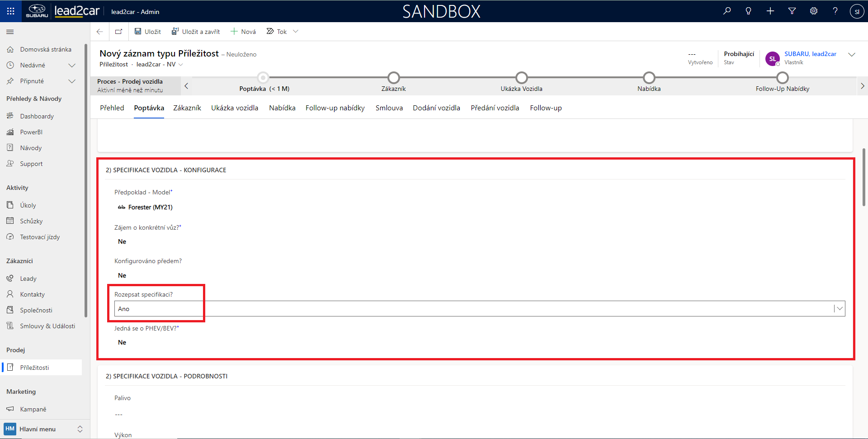Switch to the Smlouva tab

tap(389, 108)
